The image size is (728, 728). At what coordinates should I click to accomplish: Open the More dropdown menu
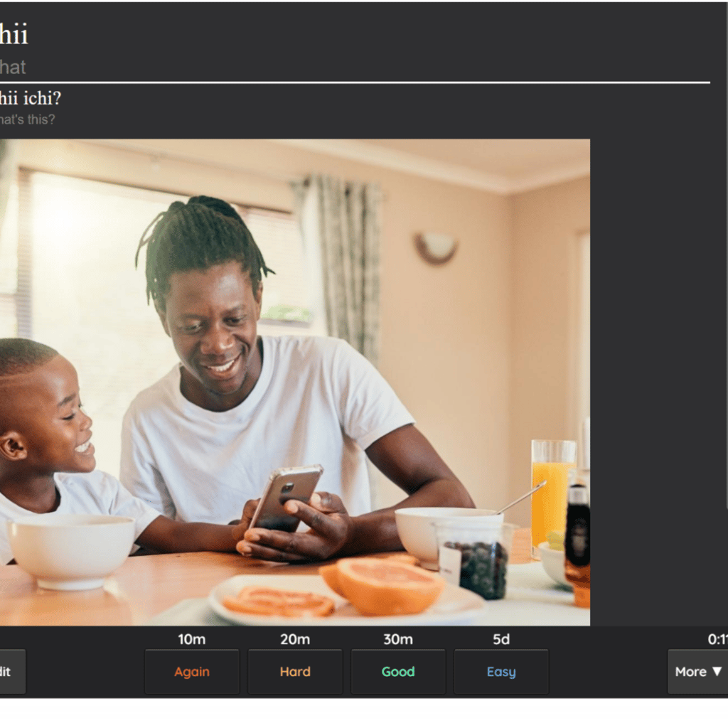coord(697,671)
